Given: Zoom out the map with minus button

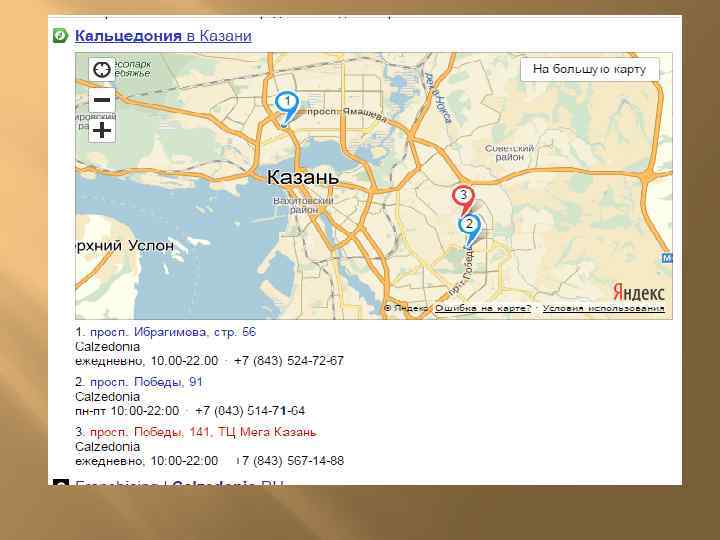Looking at the screenshot, I should click(101, 100).
